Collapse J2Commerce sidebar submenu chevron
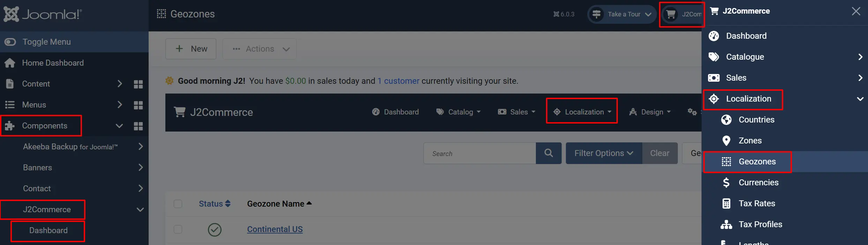The width and height of the screenshot is (868, 245). click(140, 210)
